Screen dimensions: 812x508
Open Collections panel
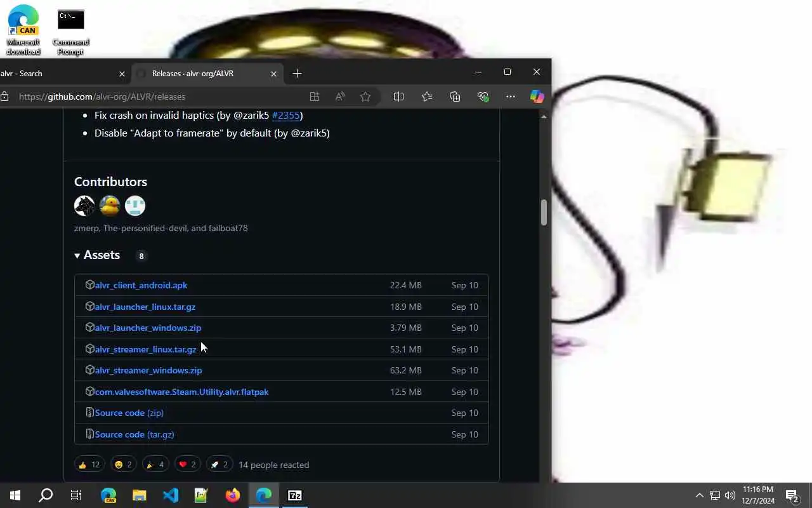point(455,97)
